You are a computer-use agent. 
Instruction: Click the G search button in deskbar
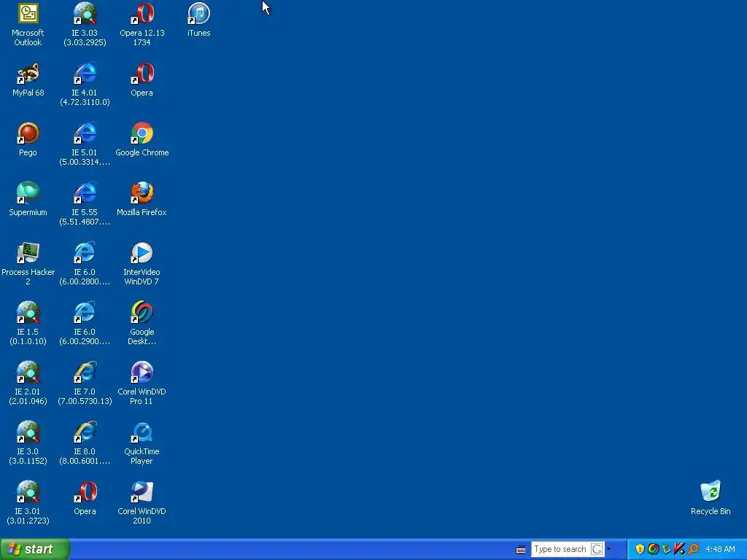coord(597,549)
